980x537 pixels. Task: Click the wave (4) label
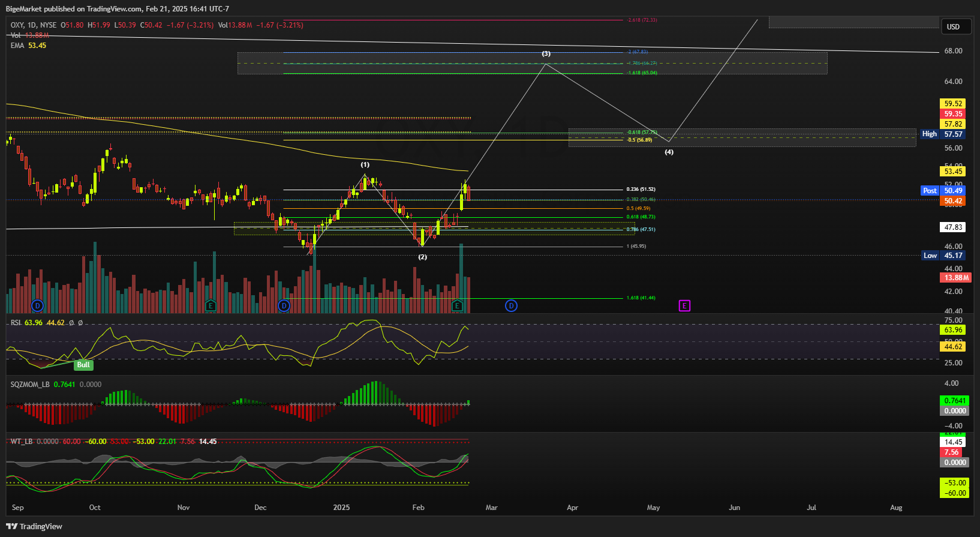coord(669,152)
